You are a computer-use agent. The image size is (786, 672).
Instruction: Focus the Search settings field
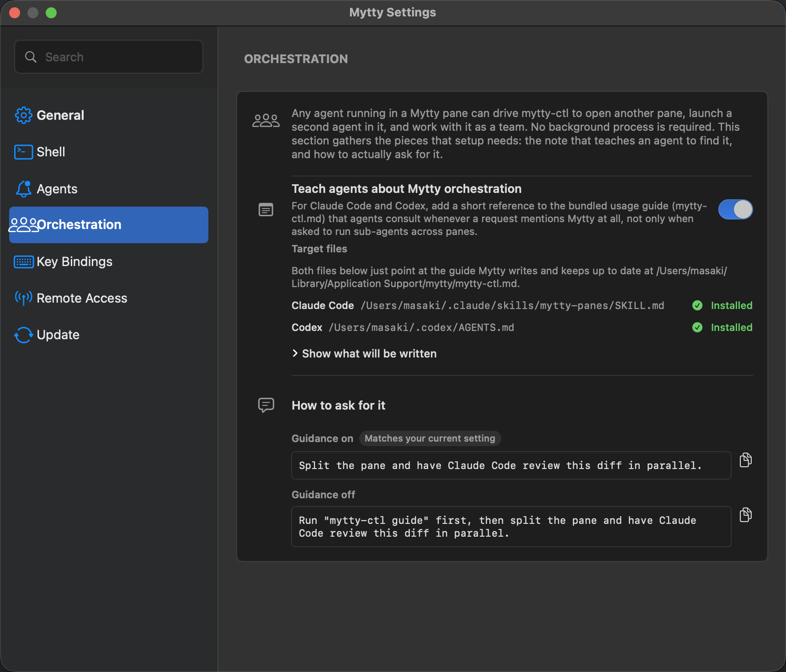click(109, 57)
